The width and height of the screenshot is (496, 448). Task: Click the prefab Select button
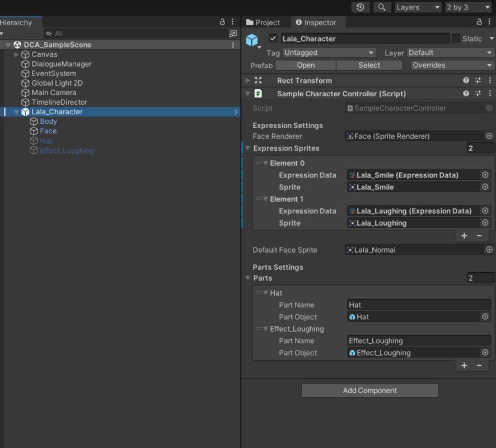[369, 65]
